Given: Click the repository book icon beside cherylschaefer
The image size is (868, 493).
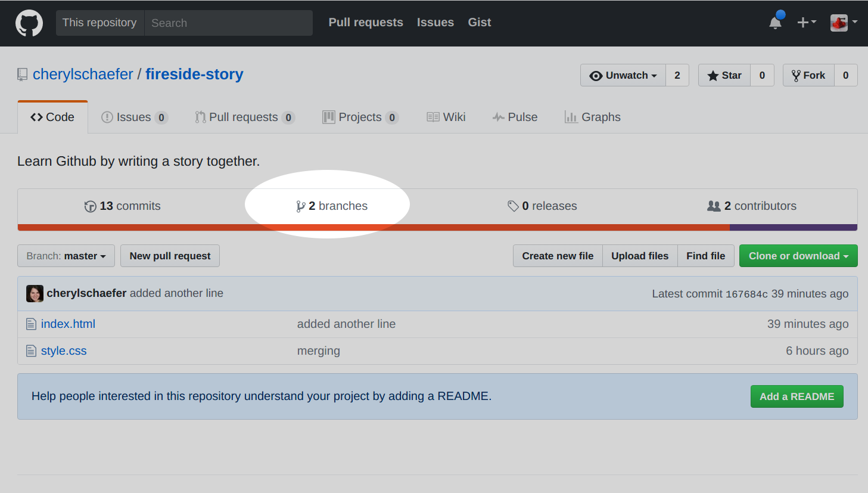Looking at the screenshot, I should [23, 75].
